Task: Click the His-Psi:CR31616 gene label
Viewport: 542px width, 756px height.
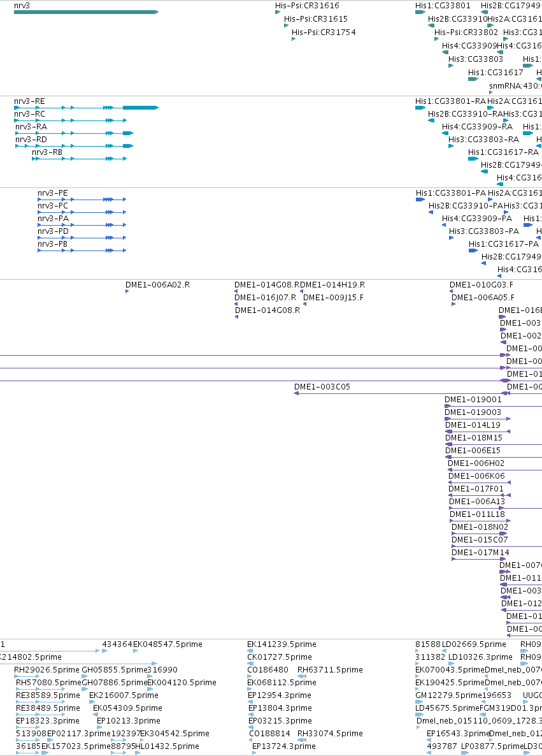Action: click(307, 6)
